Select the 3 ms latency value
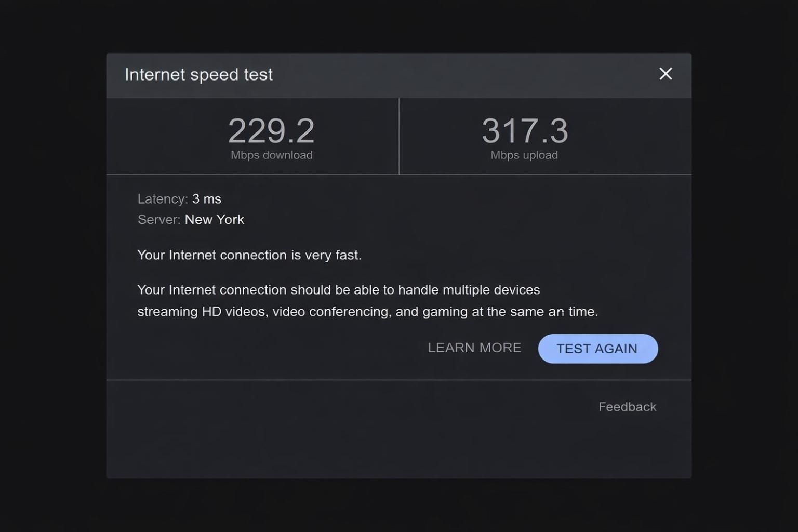Viewport: 798px width, 532px height. pyautogui.click(x=207, y=199)
